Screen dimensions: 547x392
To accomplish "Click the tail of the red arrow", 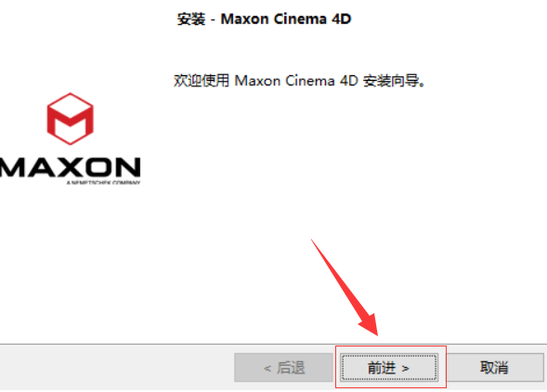I will coord(313,242).
